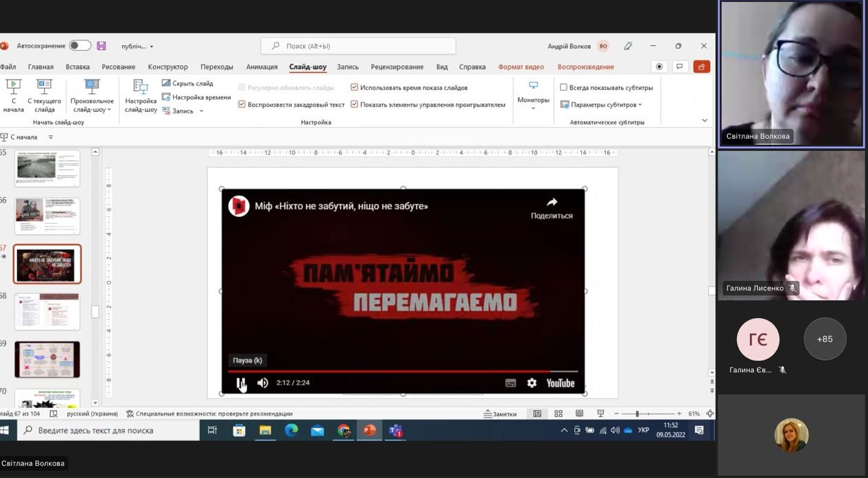This screenshot has width=868, height=478.
Task: Start slideshow from beginning icon
Action: (13, 87)
